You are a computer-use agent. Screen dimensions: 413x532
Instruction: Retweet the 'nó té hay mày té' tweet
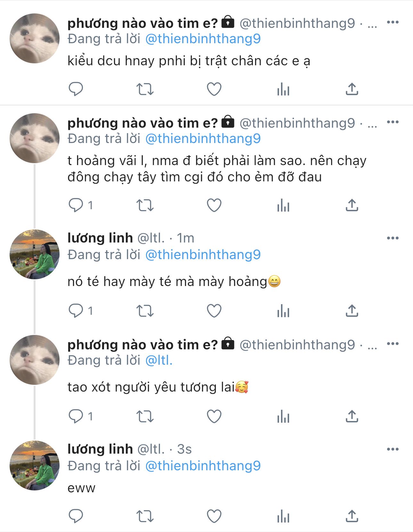[145, 311]
